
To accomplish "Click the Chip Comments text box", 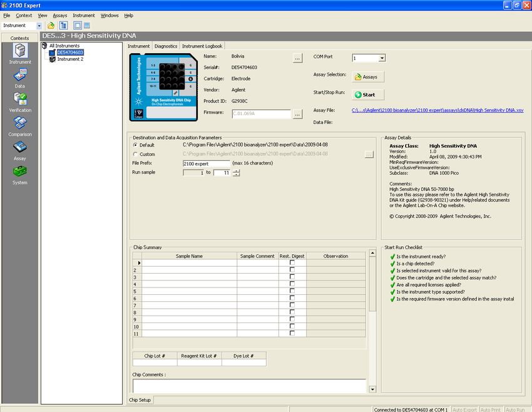I will (x=249, y=386).
